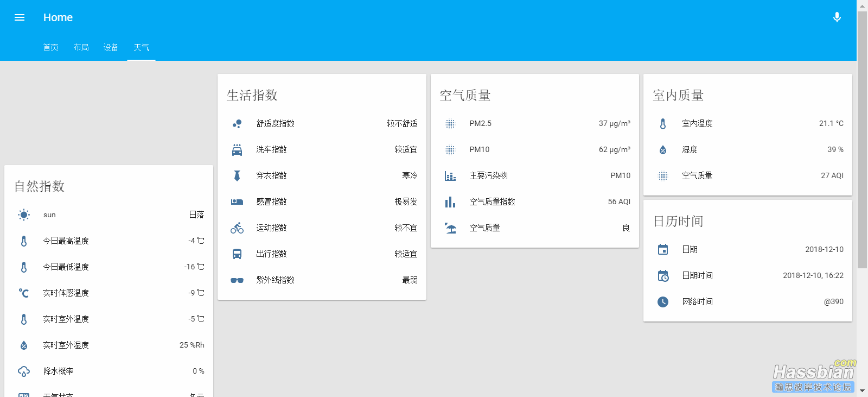Image resolution: width=868 pixels, height=397 pixels.
Task: Switch to the 设备 tab
Action: coord(111,48)
